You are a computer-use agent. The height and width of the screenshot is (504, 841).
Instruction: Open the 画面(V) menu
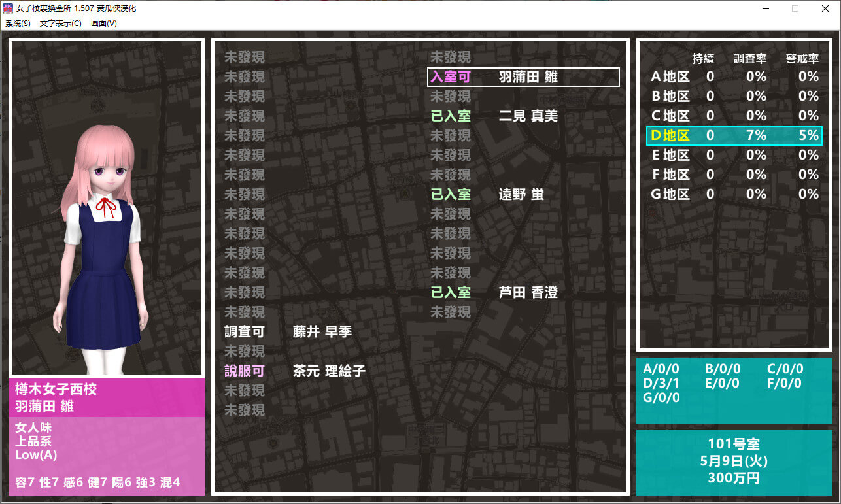pos(103,24)
